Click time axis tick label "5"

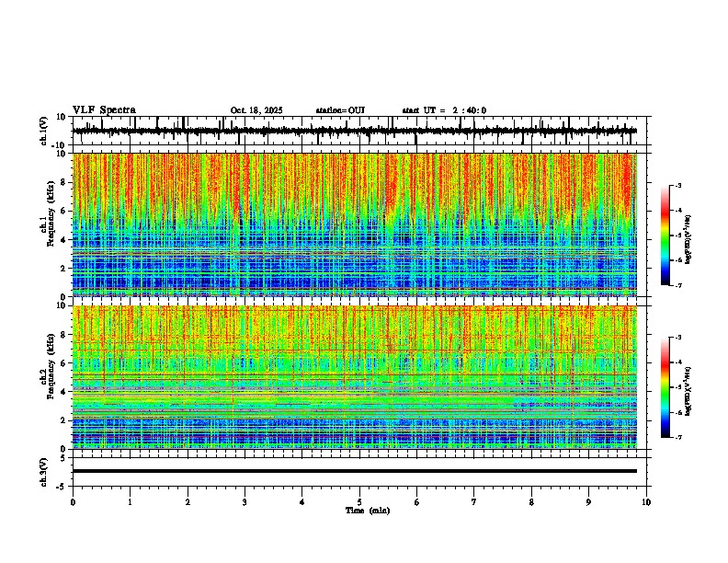pos(359,502)
